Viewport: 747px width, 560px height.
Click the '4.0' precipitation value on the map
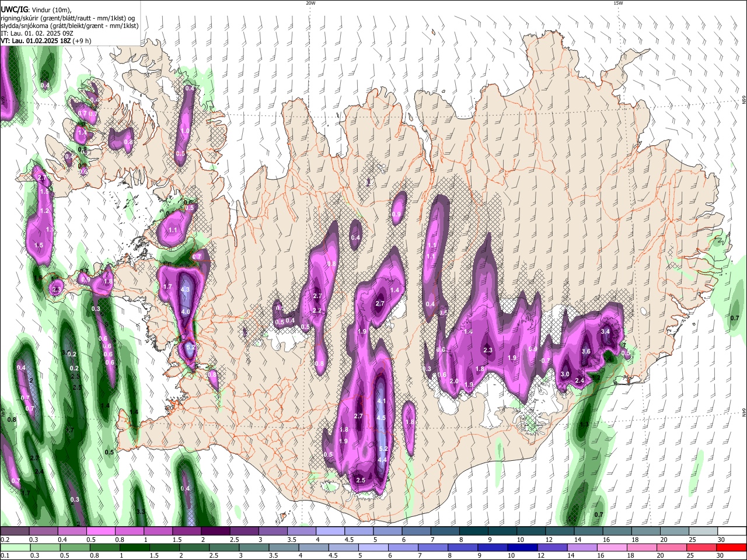click(x=186, y=312)
